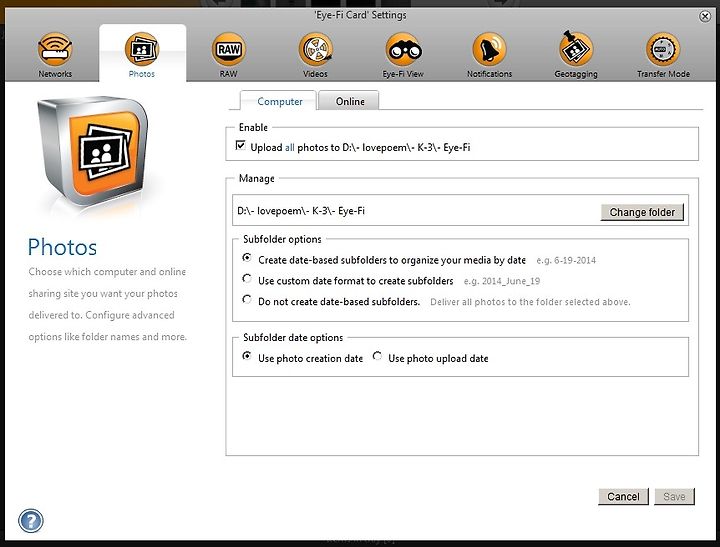Image resolution: width=720 pixels, height=547 pixels.
Task: Click the 'e.g. 2014_June_19' example text
Action: pyautogui.click(x=502, y=281)
